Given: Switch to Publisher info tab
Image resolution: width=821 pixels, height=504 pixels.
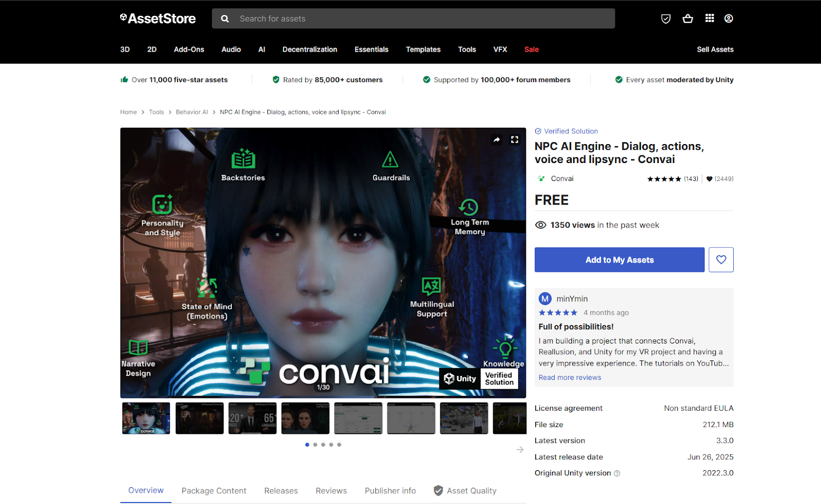Looking at the screenshot, I should (x=390, y=491).
